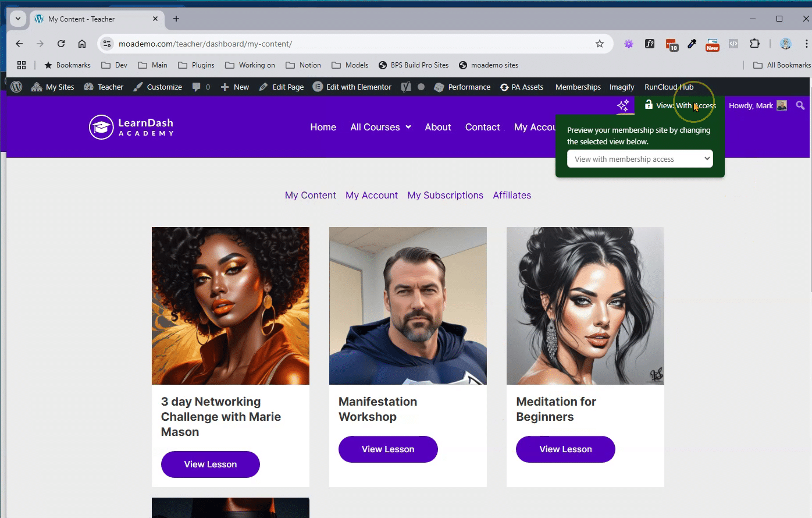Screen dimensions: 812x518
Task: Open the tab search dropdown arrow
Action: [x=18, y=19]
